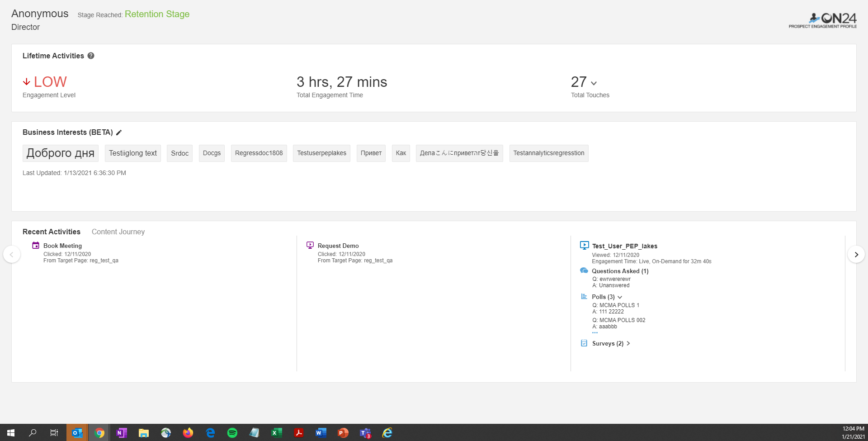The image size is (868, 441).
Task: Click the Polls bar chart icon
Action: pyautogui.click(x=584, y=296)
